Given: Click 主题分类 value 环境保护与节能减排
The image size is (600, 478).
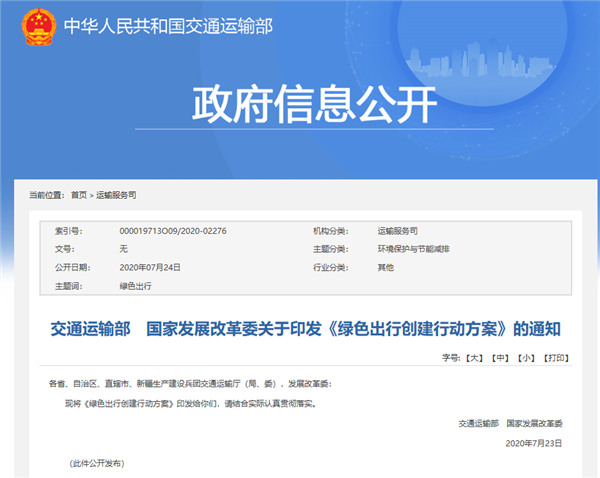Looking at the screenshot, I should pyautogui.click(x=414, y=249).
